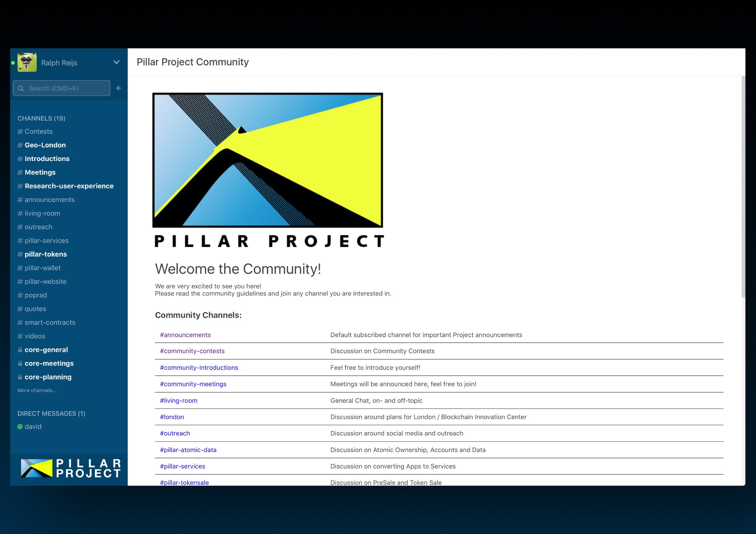Click the lock icon beside core-planning
Screen dimensions: 756x534
click(x=20, y=377)
